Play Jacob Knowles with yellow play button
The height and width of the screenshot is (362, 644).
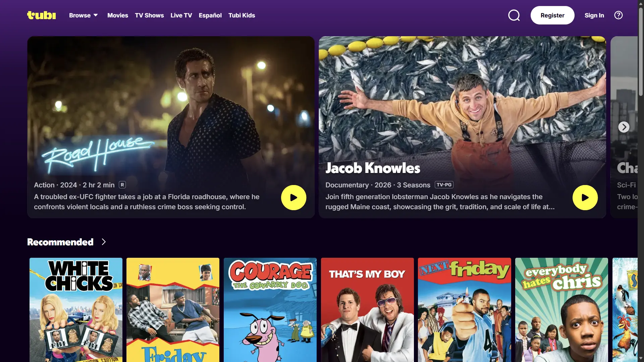(585, 198)
